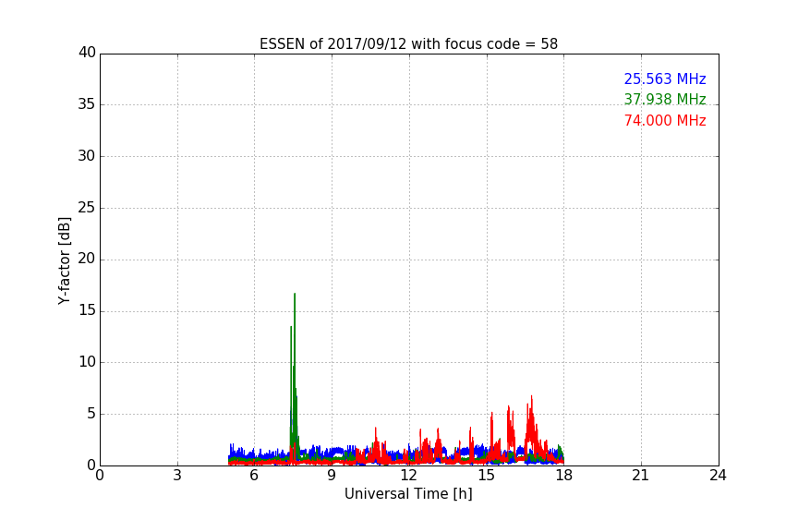Click the y-axis tick label 40
The height and width of the screenshot is (532, 798).
pyautogui.click(x=87, y=53)
